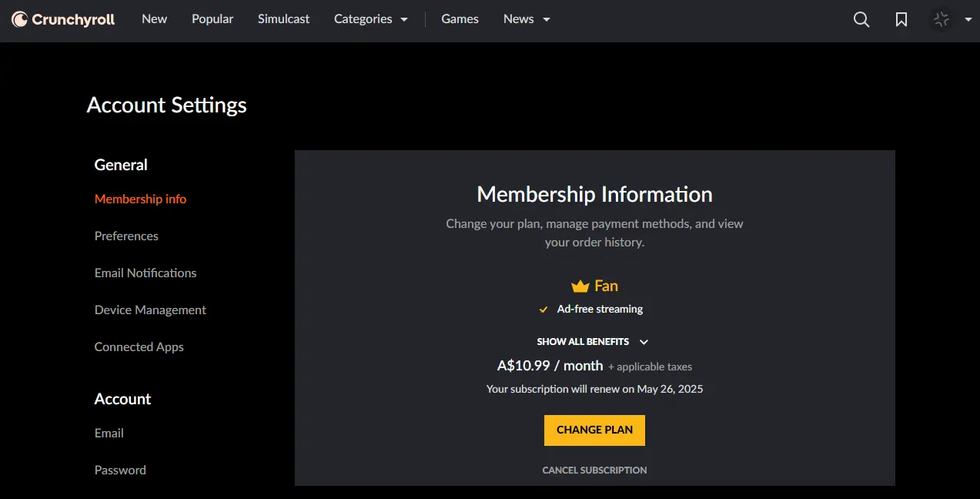
Task: Select Email Notifications settings
Action: (x=145, y=273)
